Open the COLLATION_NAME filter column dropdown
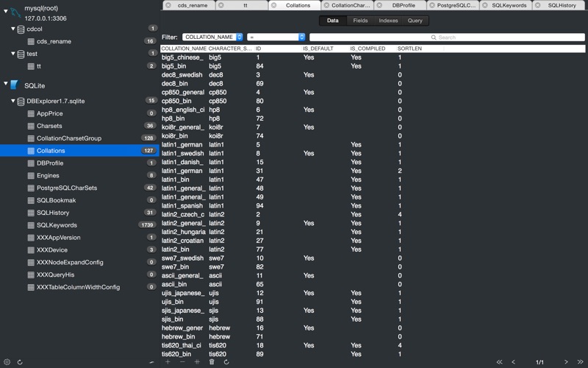This screenshot has width=588, height=368. (212, 38)
